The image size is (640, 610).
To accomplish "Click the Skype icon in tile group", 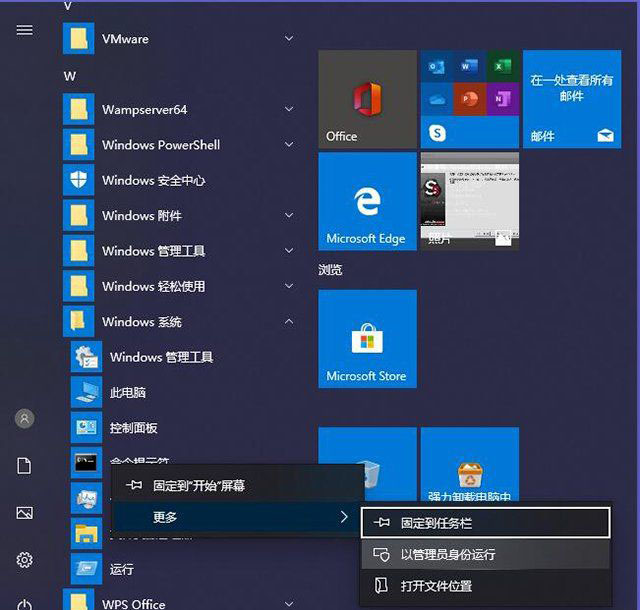I will tap(437, 132).
